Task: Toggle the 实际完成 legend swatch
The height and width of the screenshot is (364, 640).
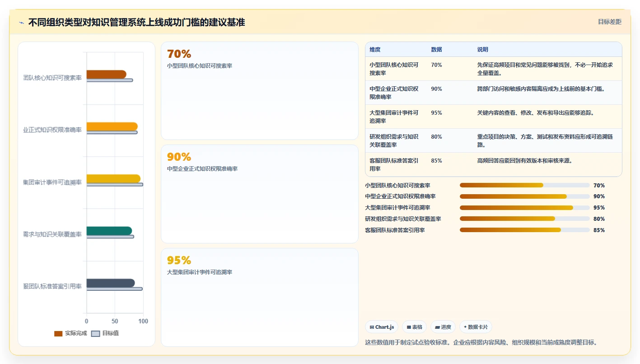Action: 58,333
